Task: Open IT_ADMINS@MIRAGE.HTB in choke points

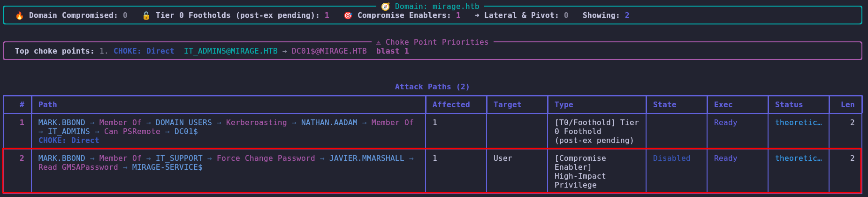Action: (x=230, y=51)
